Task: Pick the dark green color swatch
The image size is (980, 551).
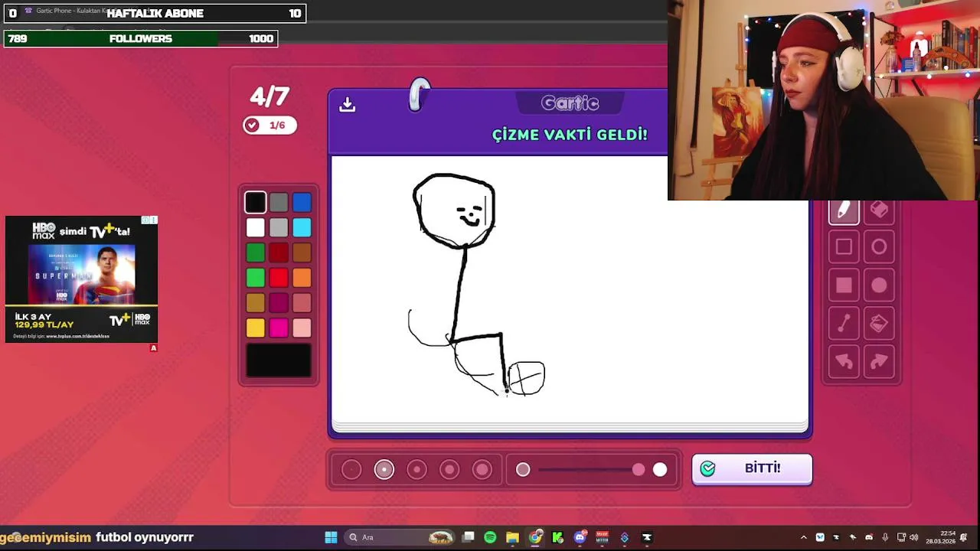Action: [x=256, y=253]
